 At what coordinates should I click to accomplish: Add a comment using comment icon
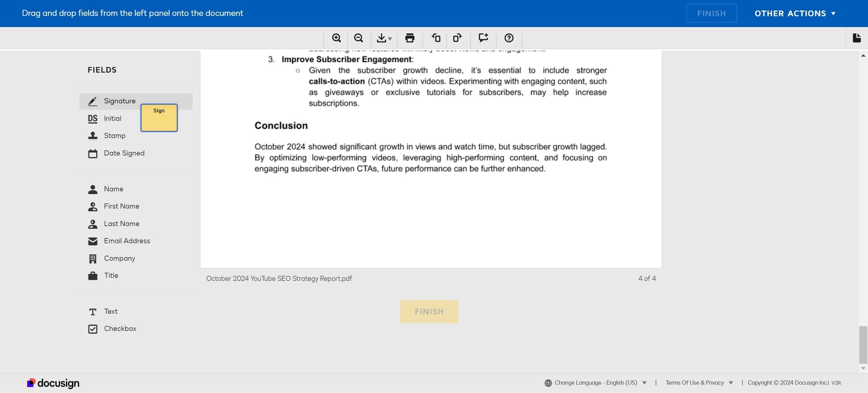click(483, 38)
